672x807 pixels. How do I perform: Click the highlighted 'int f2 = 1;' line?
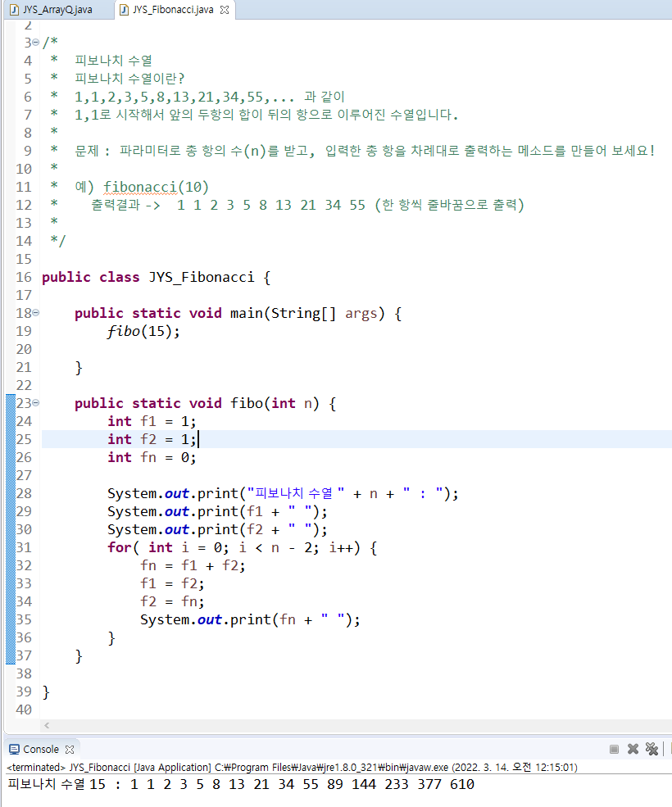152,439
